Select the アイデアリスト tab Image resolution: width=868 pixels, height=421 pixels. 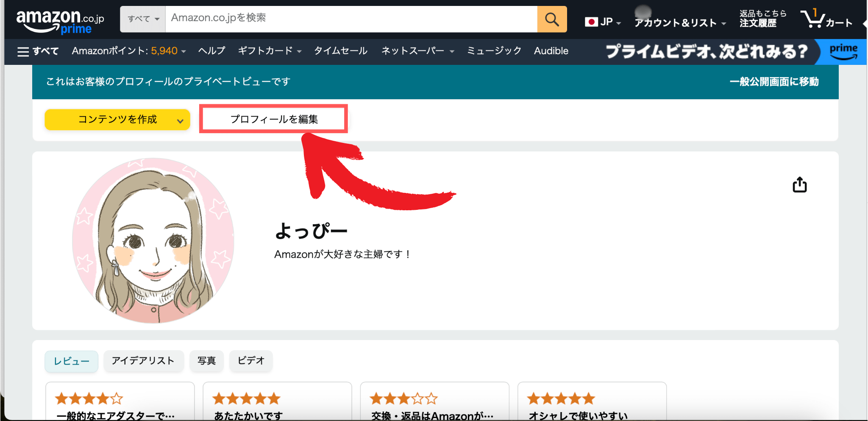143,361
